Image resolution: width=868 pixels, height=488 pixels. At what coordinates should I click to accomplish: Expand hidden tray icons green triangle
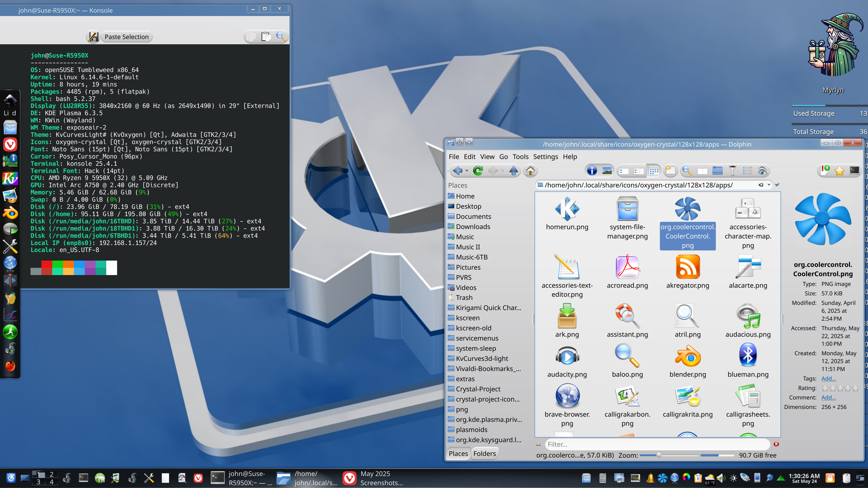pos(781,478)
